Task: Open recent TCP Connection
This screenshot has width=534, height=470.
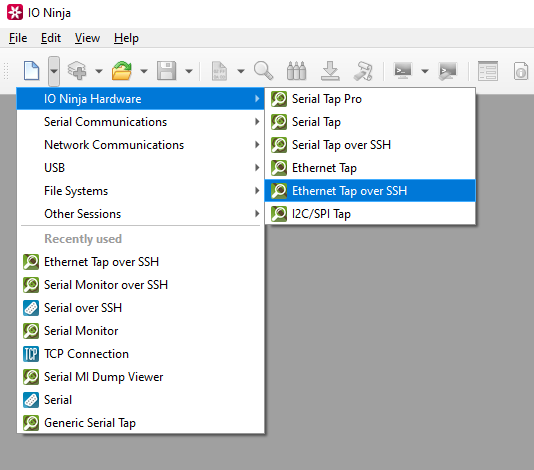Action: pyautogui.click(x=141, y=354)
